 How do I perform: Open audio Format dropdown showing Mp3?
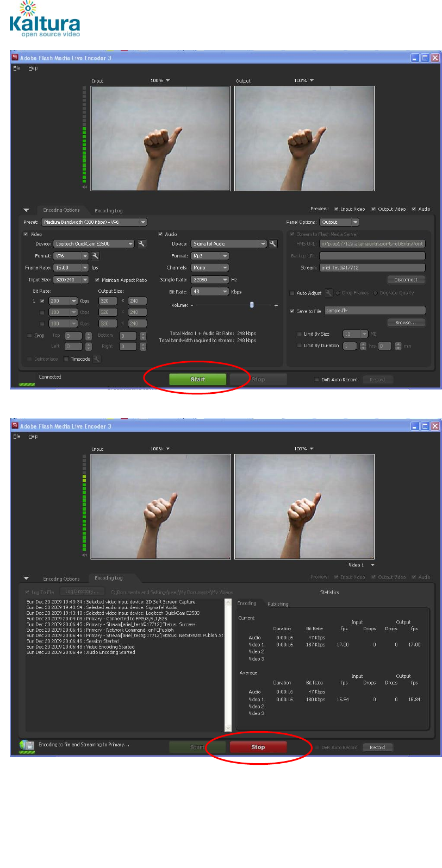210,256
